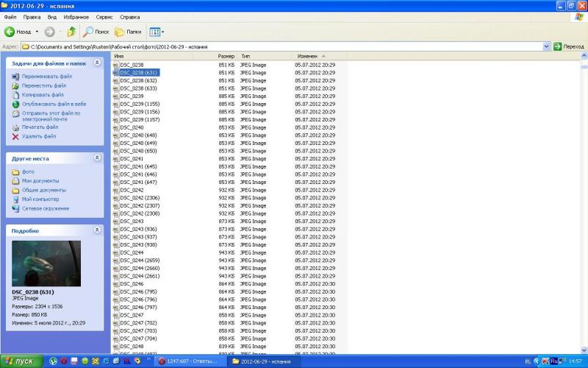The width and height of the screenshot is (588, 368).
Task: Click the JPEG icon of file DSC_0248
Action: pyautogui.click(x=116, y=347)
